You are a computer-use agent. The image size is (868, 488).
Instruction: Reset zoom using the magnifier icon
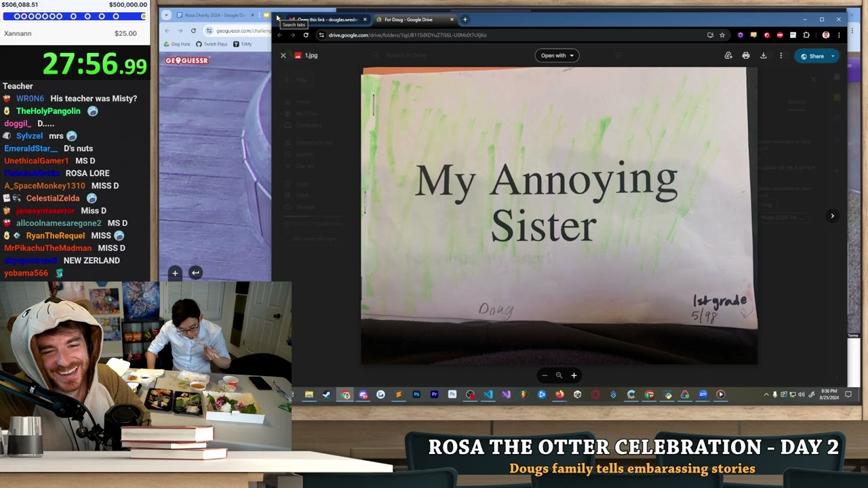click(x=559, y=375)
